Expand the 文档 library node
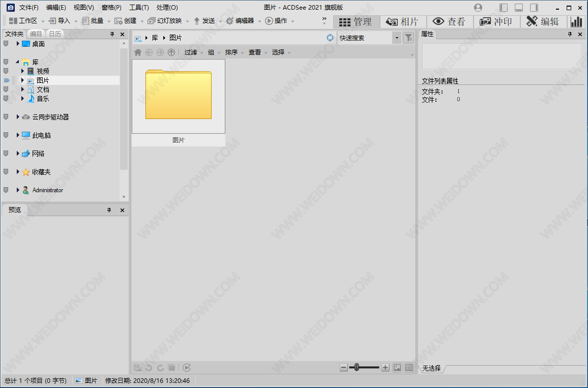The image size is (588, 388). click(22, 89)
